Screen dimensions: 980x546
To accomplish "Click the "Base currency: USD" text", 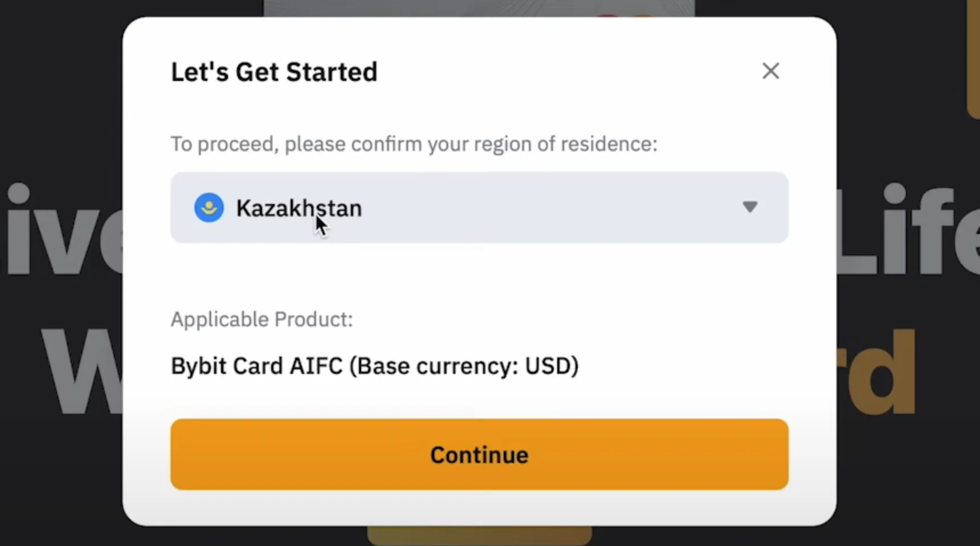I will pos(464,366).
